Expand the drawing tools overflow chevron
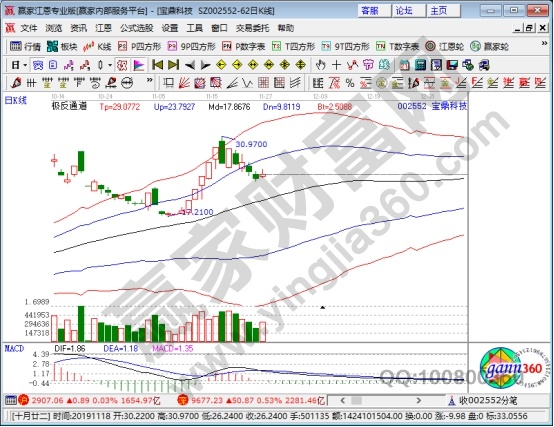The width and height of the screenshot is (554, 427). [x=149, y=80]
